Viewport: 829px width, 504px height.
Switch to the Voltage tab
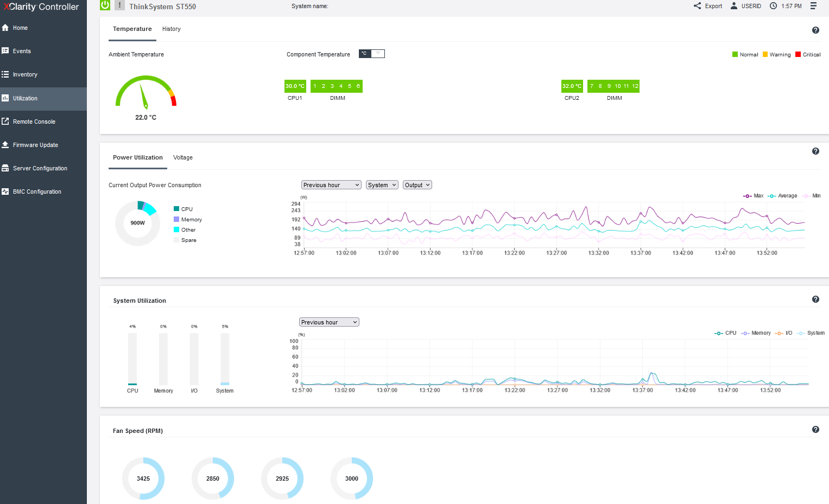[x=183, y=158]
